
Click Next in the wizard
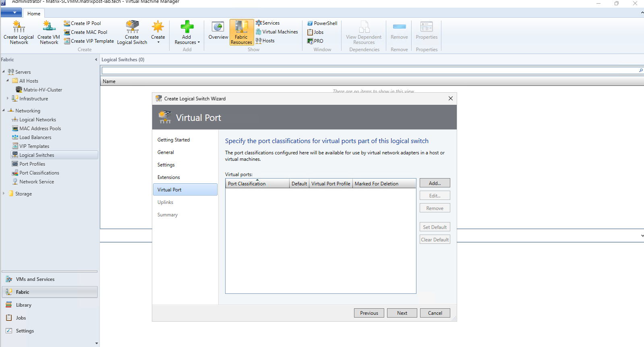pyautogui.click(x=402, y=313)
